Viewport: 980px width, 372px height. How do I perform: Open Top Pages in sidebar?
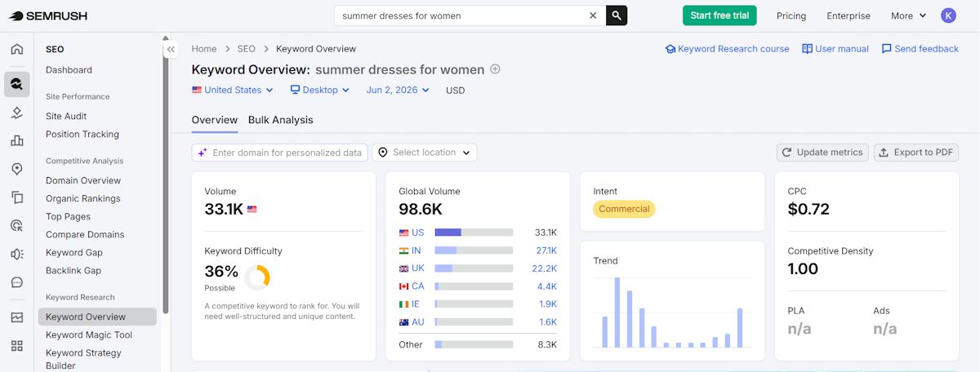click(x=68, y=217)
